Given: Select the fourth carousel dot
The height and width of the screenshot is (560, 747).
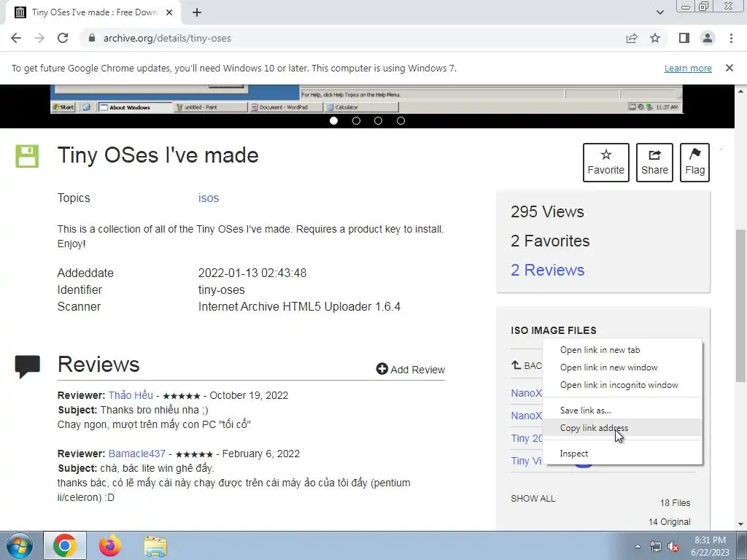Looking at the screenshot, I should (400, 120).
